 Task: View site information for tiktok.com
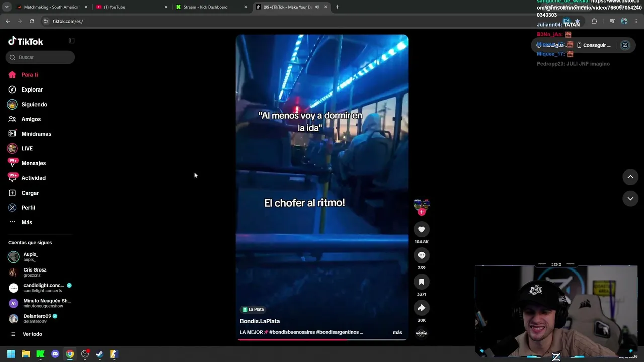tap(46, 21)
